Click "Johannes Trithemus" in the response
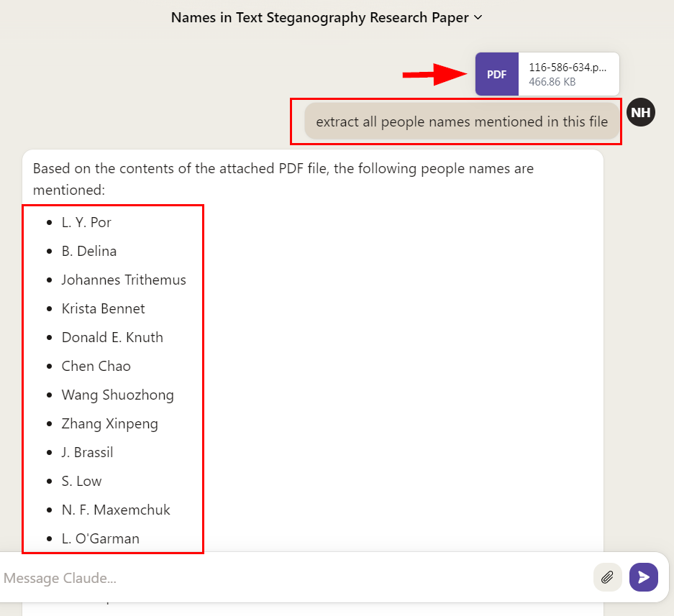Screen dimensions: 674x616 click(124, 280)
